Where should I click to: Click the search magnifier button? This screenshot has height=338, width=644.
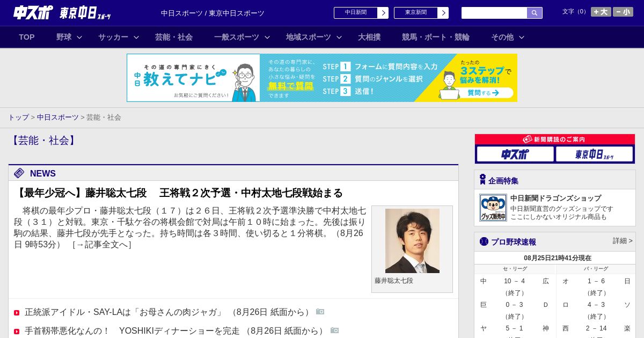point(535,13)
